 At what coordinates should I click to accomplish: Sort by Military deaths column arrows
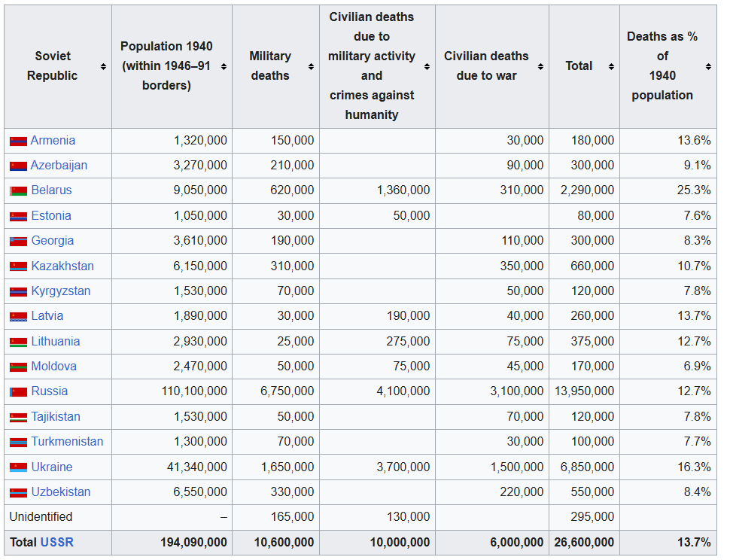click(x=311, y=66)
